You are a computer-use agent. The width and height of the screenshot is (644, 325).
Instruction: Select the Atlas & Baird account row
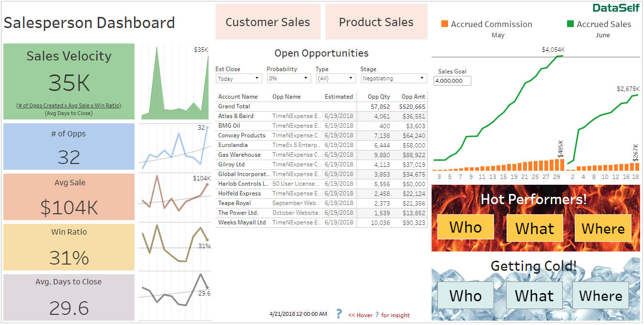coord(236,116)
